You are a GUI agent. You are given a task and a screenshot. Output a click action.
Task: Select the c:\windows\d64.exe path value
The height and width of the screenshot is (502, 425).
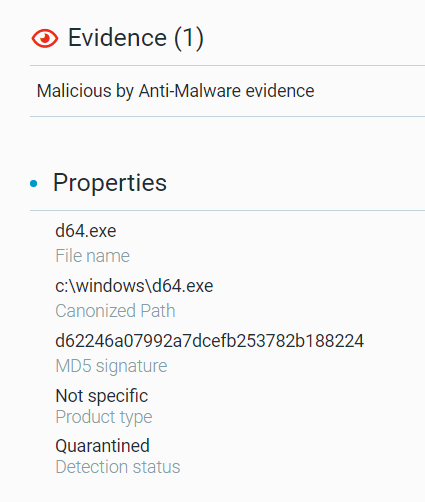coord(134,286)
